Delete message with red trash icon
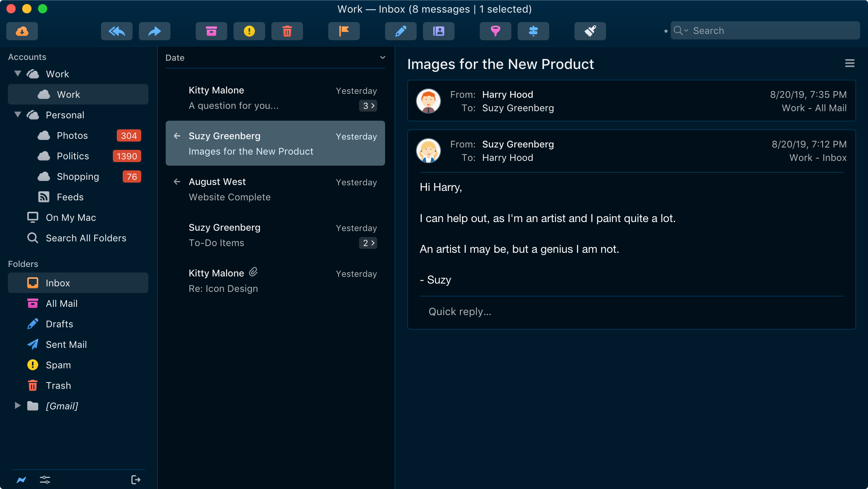 click(x=287, y=31)
